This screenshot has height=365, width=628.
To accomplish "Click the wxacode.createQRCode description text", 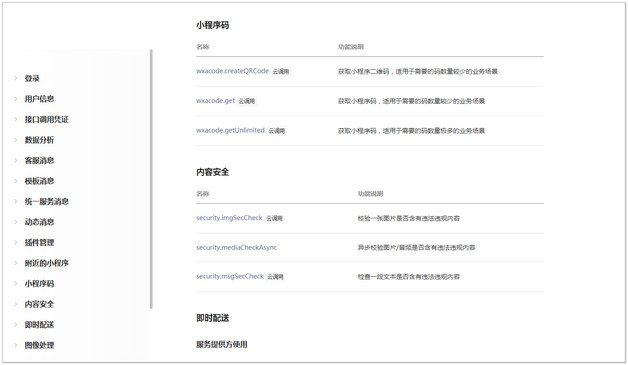I will (x=418, y=71).
